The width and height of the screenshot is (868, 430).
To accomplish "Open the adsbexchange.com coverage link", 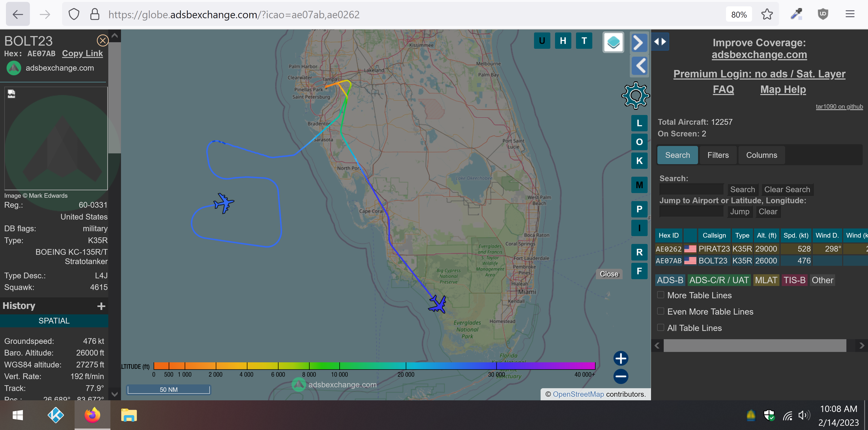I will [759, 55].
